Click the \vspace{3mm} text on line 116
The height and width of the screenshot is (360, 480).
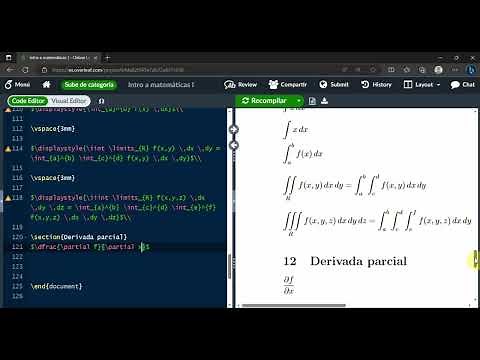[x=53, y=178]
